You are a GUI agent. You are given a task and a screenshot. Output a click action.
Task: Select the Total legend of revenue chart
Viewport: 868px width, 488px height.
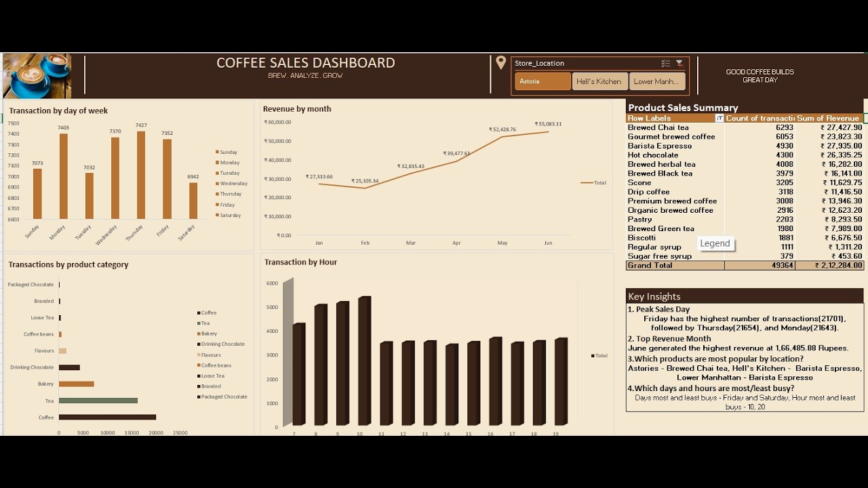tap(593, 183)
